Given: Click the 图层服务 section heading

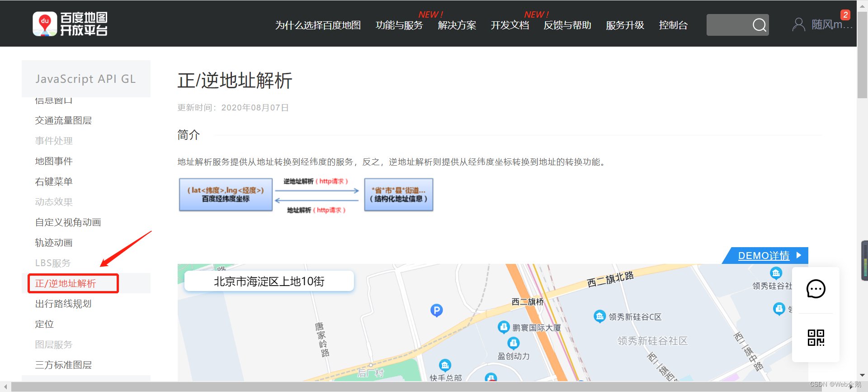Looking at the screenshot, I should point(54,344).
